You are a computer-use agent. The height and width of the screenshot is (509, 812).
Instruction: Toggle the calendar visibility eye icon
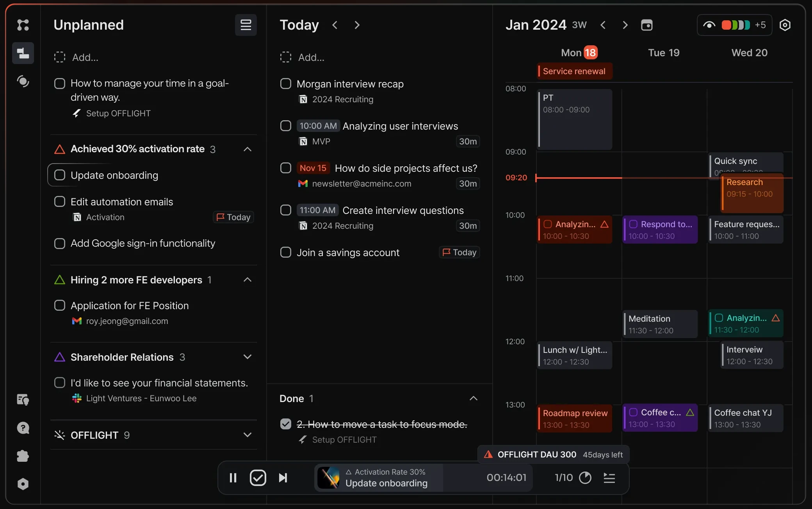coord(709,25)
